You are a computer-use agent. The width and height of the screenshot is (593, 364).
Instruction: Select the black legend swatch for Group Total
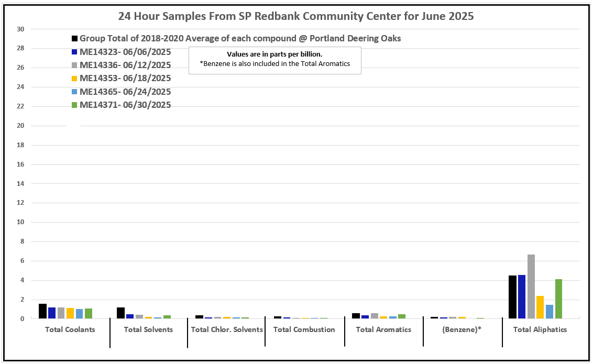[x=75, y=39]
